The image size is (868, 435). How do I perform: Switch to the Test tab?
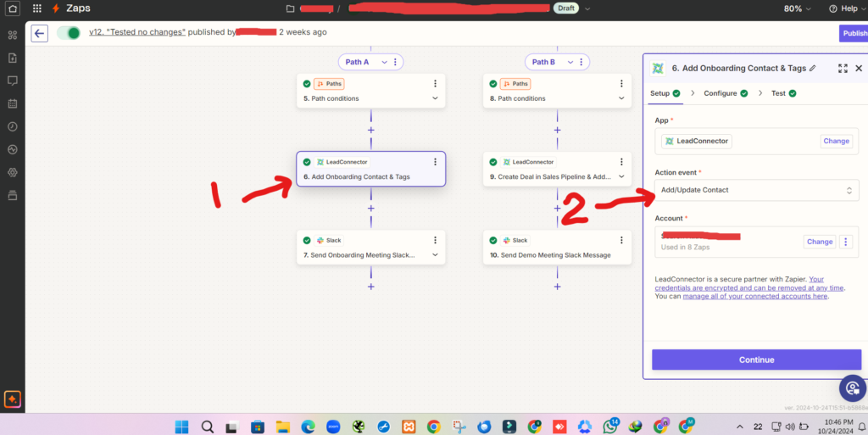coord(784,93)
